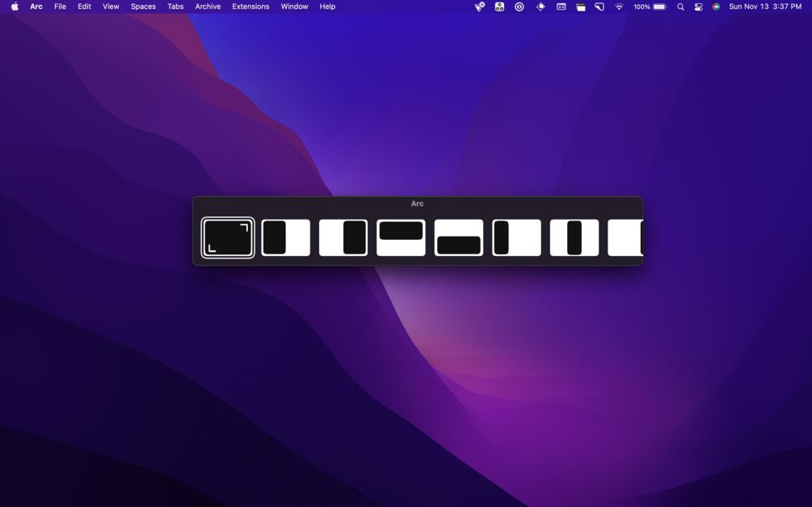Pick the bottom half window layout
The height and width of the screenshot is (507, 812).
pos(458,237)
